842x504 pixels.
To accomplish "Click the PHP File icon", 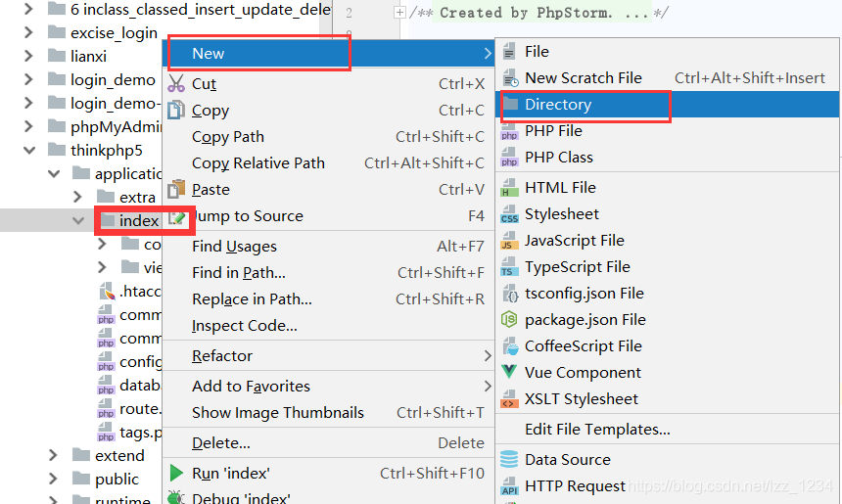I will point(509,131).
